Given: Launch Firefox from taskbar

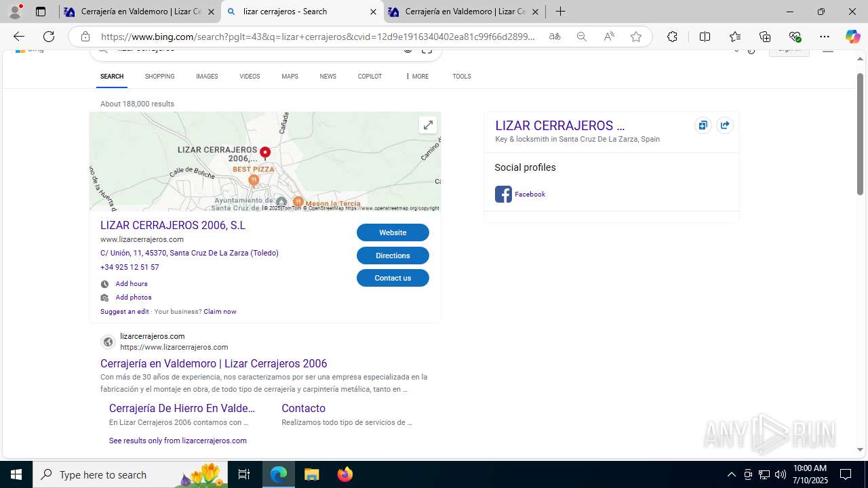Looking at the screenshot, I should (345, 474).
